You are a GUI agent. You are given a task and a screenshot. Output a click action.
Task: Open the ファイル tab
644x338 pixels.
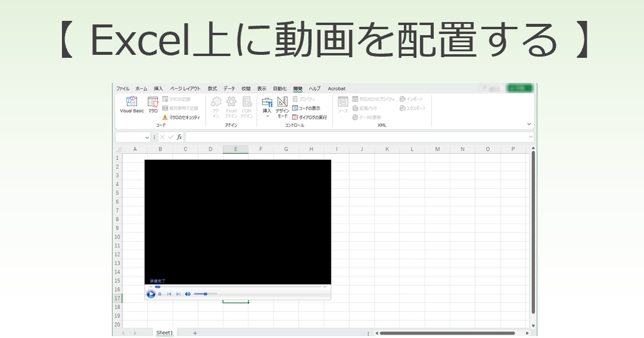pos(122,88)
